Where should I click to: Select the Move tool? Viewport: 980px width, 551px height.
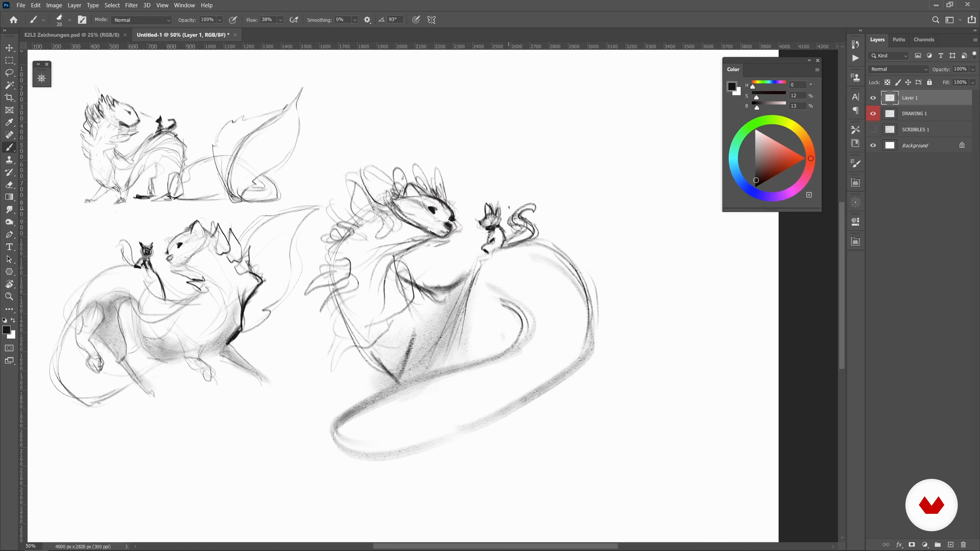click(x=9, y=48)
